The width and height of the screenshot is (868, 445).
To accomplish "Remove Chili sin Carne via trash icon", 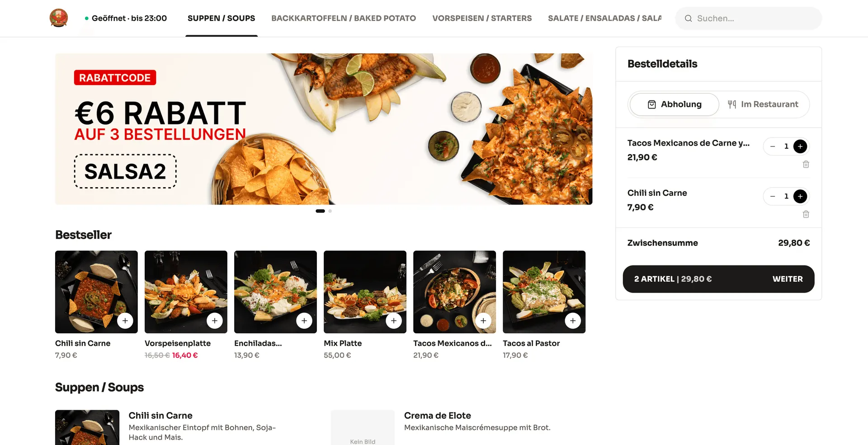I will pyautogui.click(x=806, y=214).
